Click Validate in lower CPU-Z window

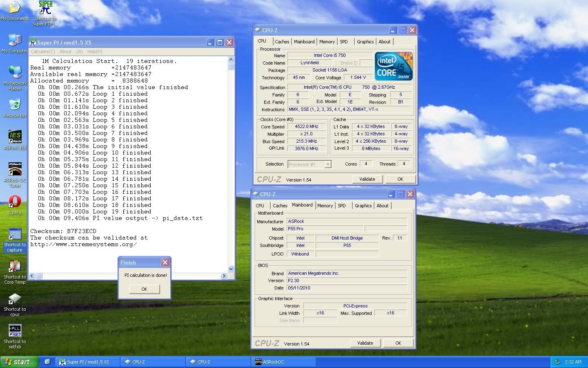coord(365,343)
